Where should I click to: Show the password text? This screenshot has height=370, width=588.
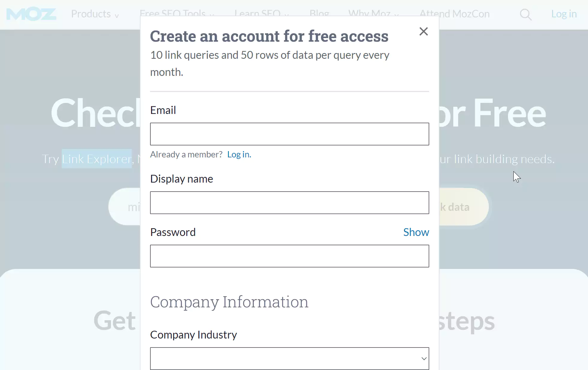pyautogui.click(x=416, y=232)
